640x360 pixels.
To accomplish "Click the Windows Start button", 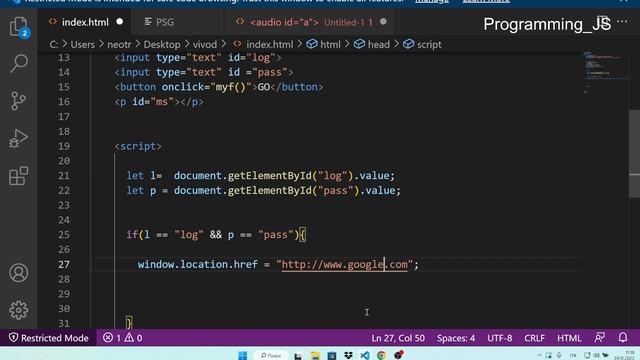I will [x=242, y=356].
